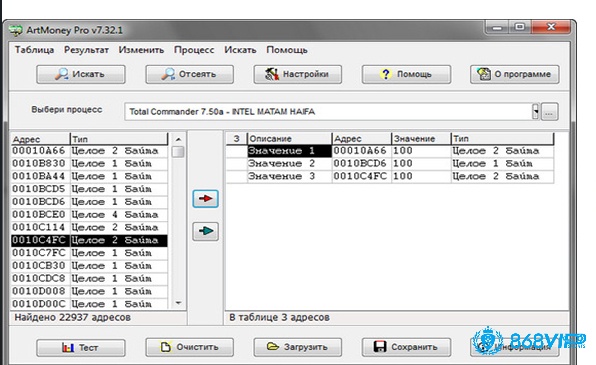Image resolution: width=596 pixels, height=365 pixels.
Task: Click scroll down arrow of address list
Action: 178,303
